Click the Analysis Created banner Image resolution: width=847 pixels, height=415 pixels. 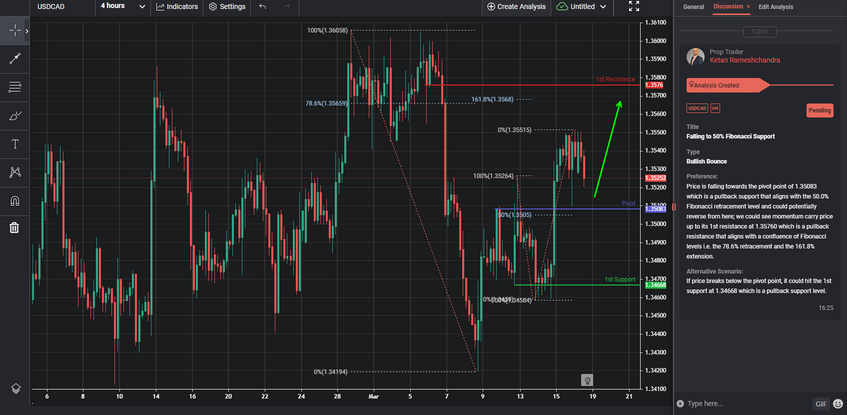pyautogui.click(x=728, y=85)
